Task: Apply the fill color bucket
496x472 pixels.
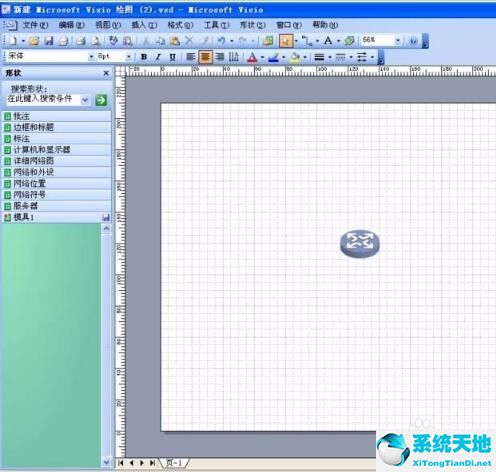Action: [x=295, y=57]
